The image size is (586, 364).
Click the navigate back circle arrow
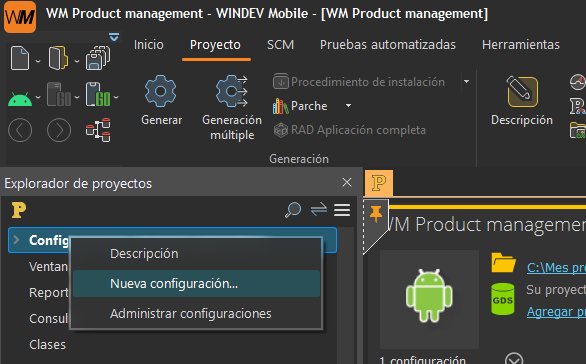pos(20,130)
